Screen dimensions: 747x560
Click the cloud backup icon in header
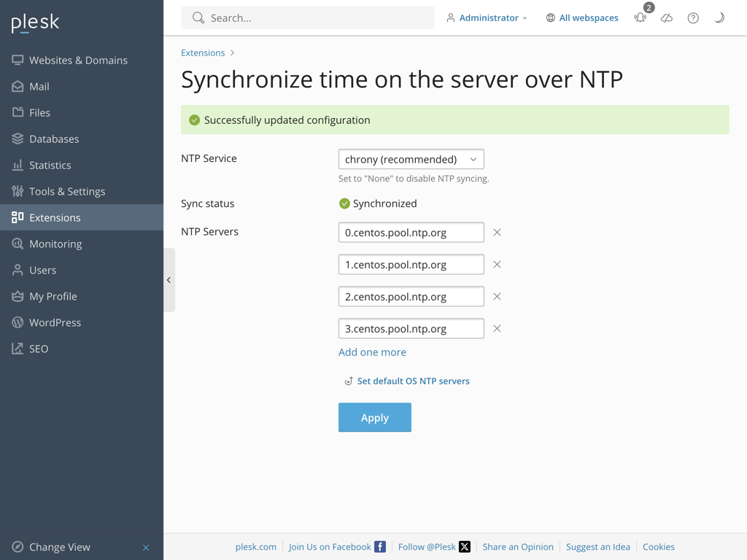point(666,17)
